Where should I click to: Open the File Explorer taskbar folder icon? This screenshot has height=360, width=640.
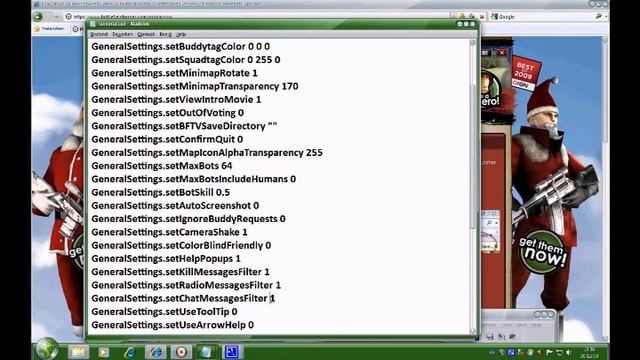click(78, 351)
